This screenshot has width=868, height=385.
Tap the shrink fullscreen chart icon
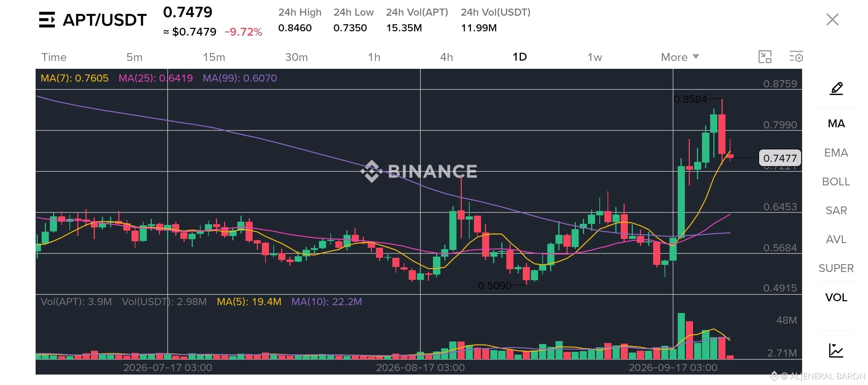pos(765,57)
